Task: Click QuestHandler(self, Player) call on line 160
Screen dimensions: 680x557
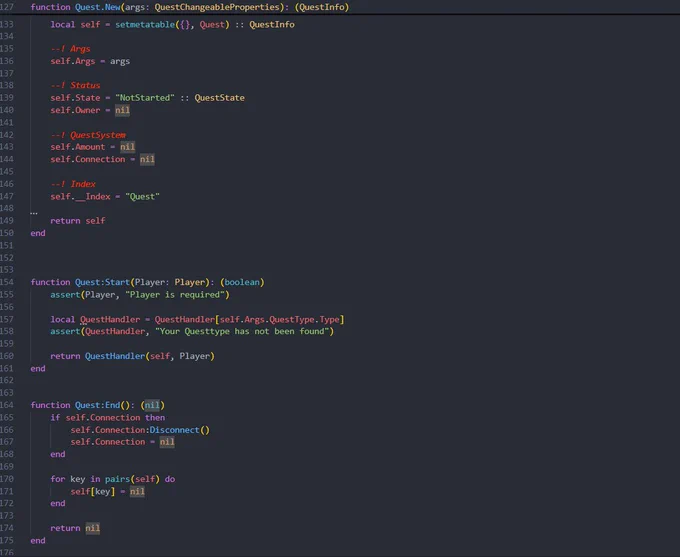Action: coord(150,356)
